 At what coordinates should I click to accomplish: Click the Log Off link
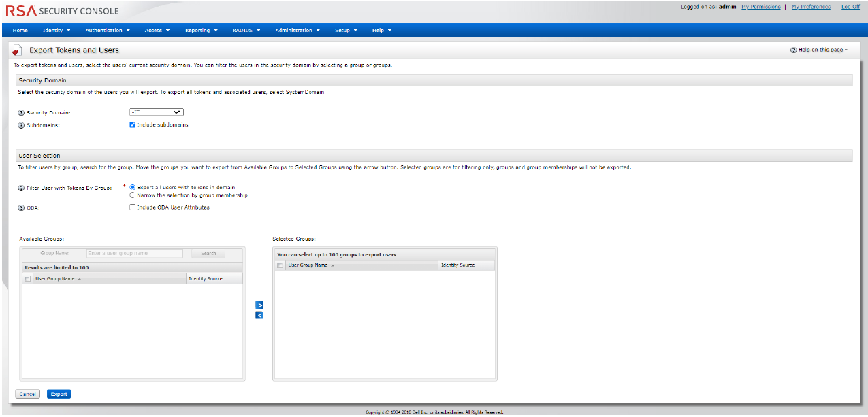(x=850, y=7)
